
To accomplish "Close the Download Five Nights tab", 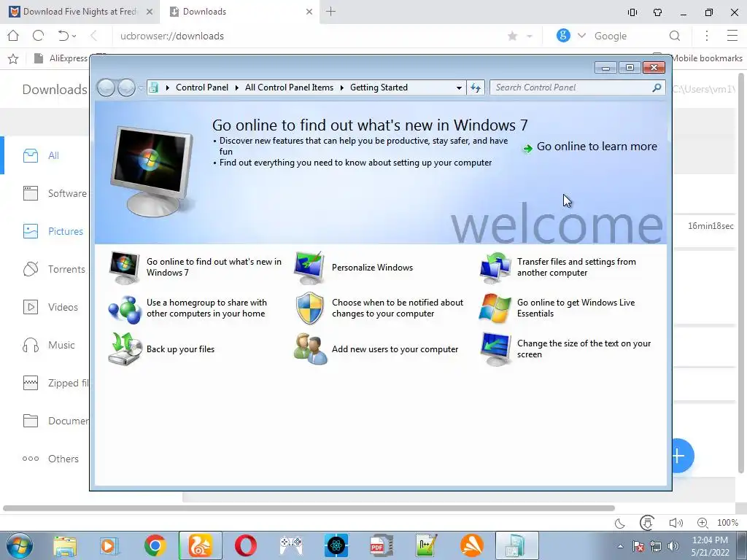I will (x=150, y=12).
